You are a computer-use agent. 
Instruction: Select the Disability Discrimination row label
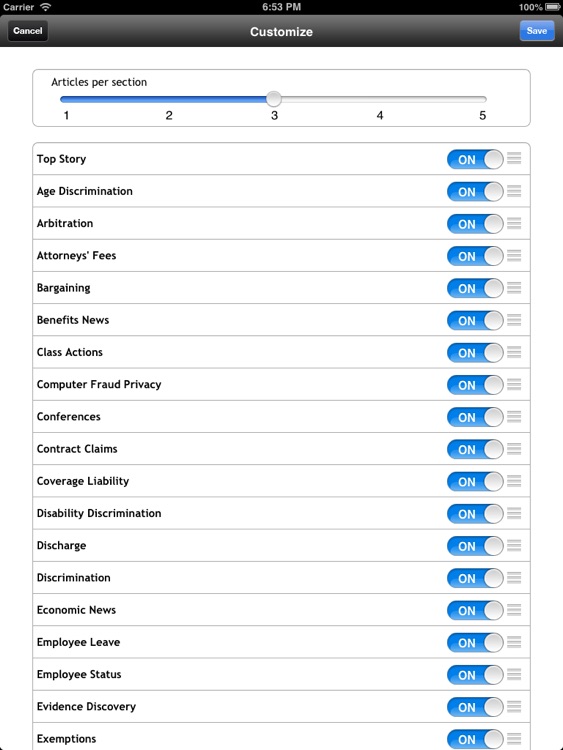click(99, 513)
